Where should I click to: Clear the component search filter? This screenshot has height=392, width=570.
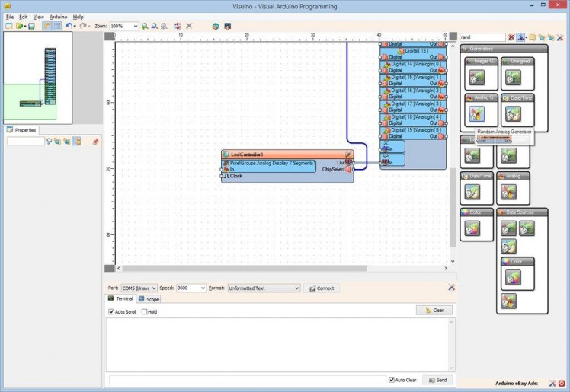[x=511, y=37]
